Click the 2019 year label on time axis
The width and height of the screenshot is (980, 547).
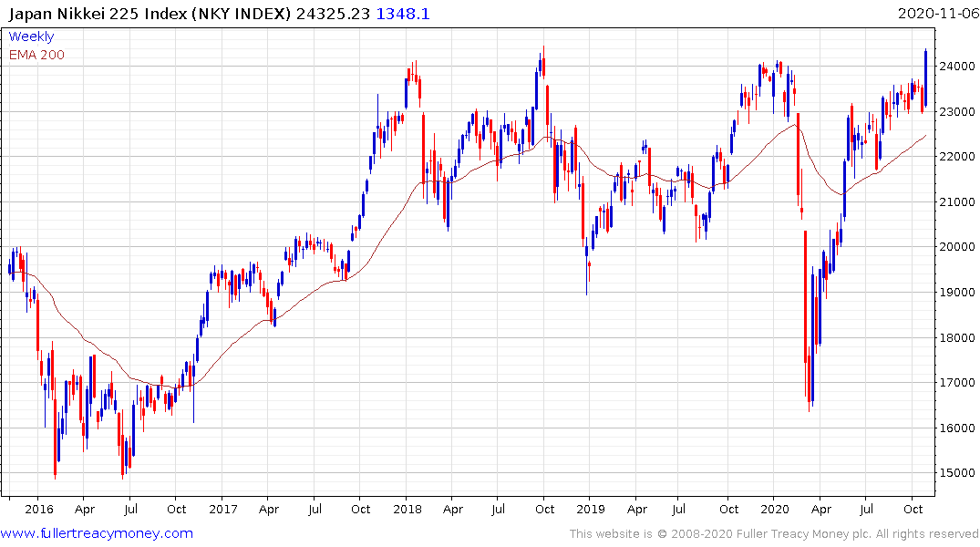tap(591, 509)
